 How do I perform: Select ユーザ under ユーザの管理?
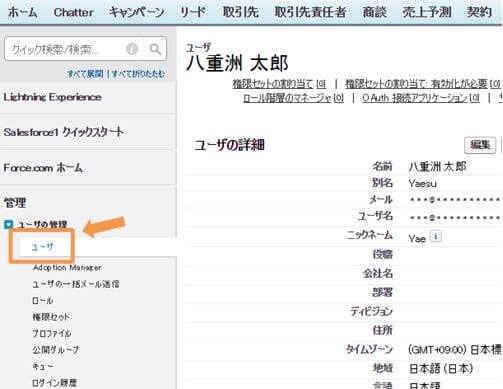click(x=42, y=247)
